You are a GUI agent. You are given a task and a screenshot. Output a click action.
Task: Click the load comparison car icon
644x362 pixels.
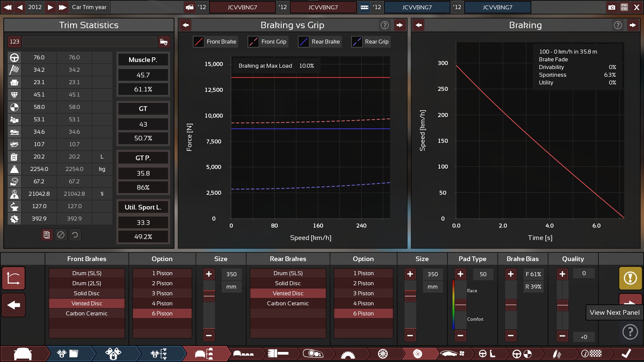[x=164, y=42]
